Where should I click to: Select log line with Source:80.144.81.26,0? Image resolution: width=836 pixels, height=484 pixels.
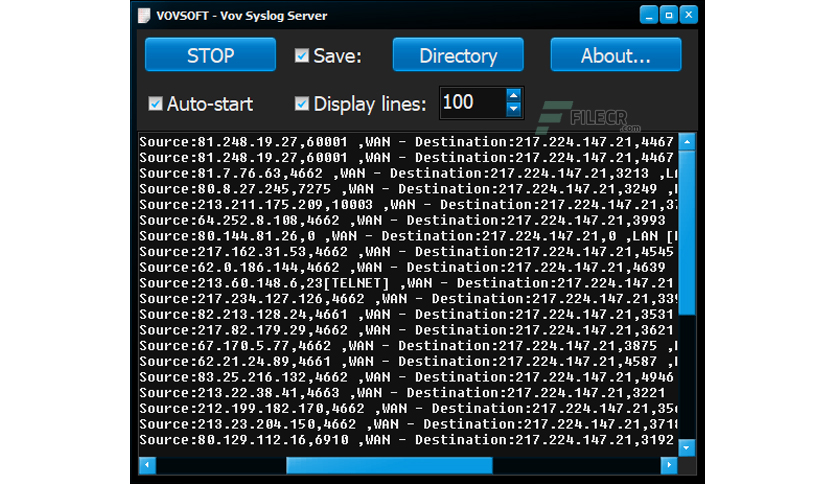click(x=408, y=236)
